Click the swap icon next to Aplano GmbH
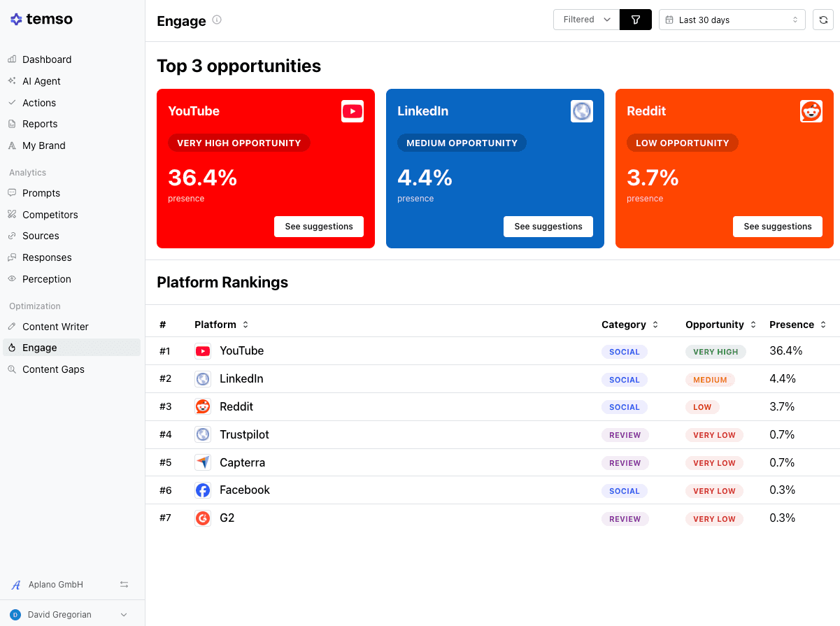840x626 pixels. point(124,585)
